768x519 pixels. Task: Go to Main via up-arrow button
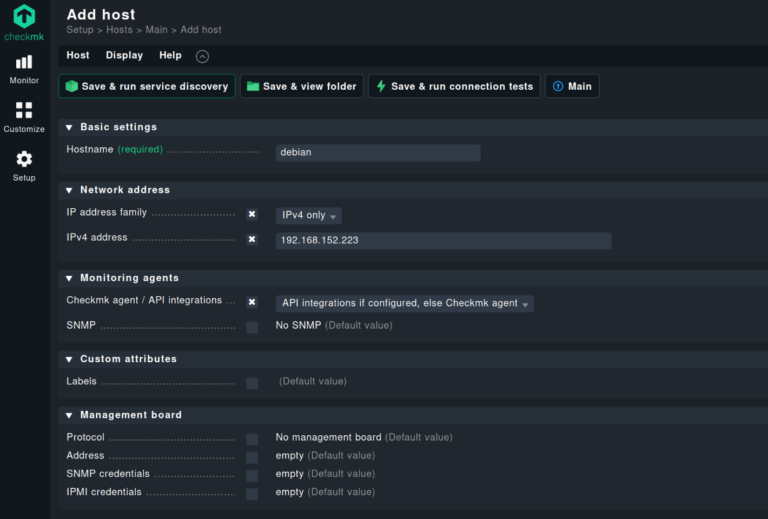click(x=572, y=86)
